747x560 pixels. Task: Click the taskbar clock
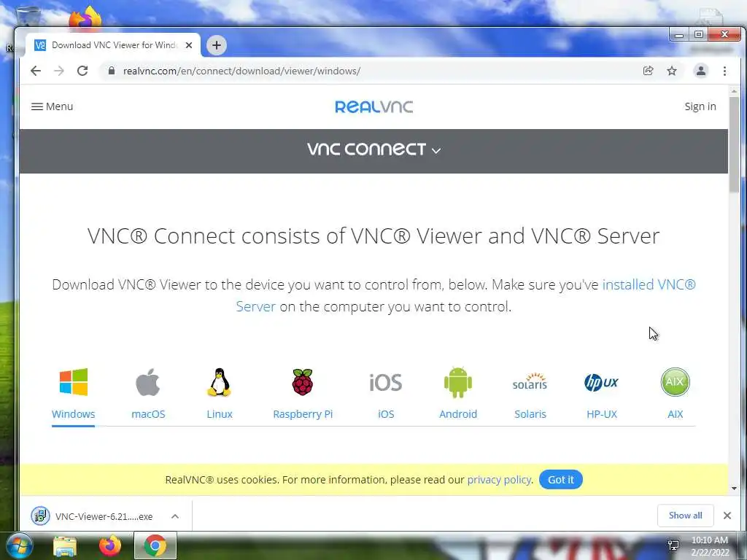tap(710, 546)
